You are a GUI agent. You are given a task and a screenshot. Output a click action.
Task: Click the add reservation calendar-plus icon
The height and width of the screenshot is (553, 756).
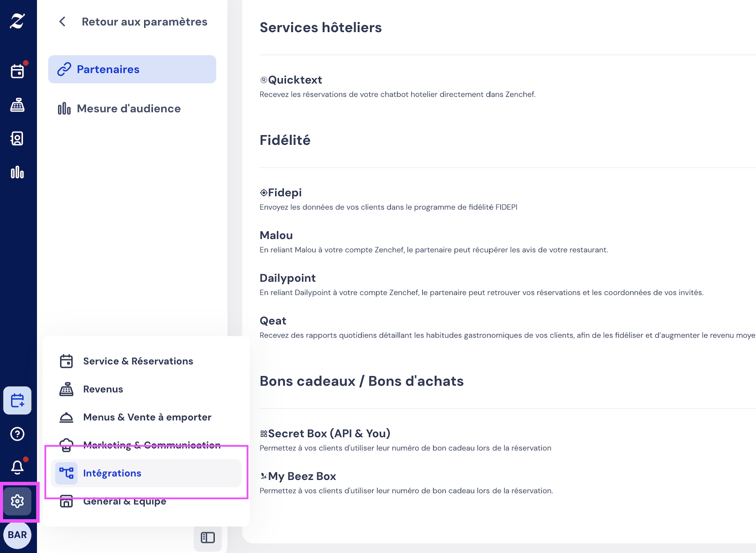[x=17, y=400]
